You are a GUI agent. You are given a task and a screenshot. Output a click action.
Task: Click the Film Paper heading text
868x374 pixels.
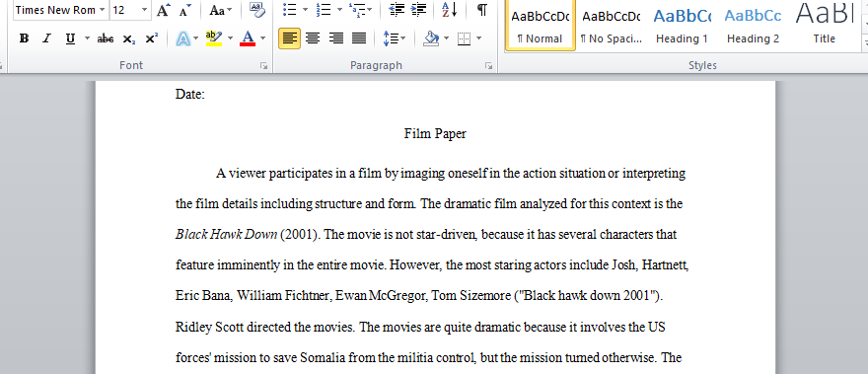[435, 134]
